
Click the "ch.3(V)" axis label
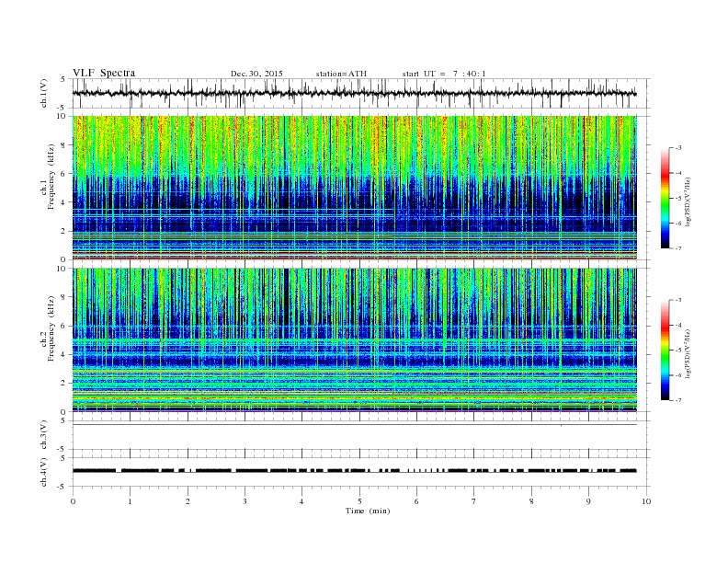tap(44, 435)
